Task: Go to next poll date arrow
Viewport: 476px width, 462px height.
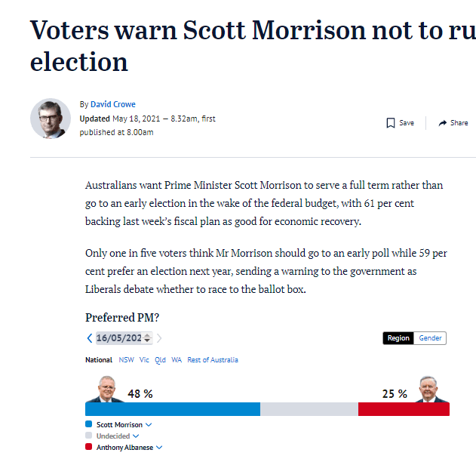Action: tap(159, 338)
